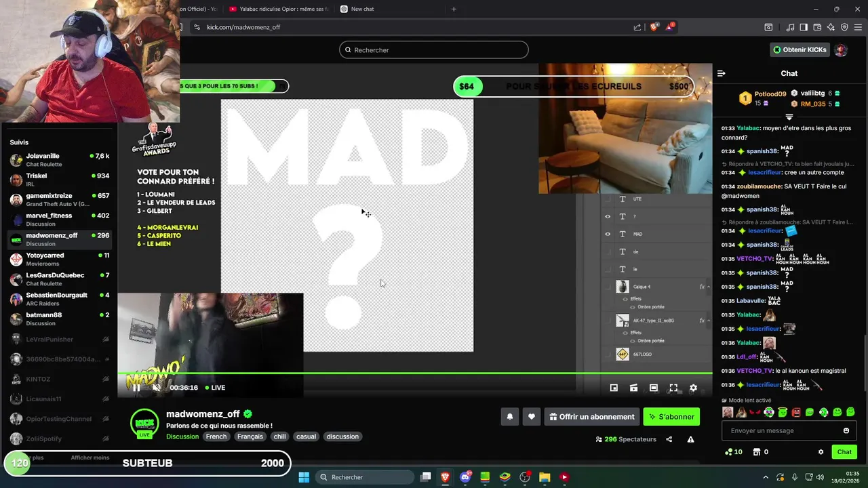Open the chat store icon
Screen dimensions: 868x488
tap(757, 452)
